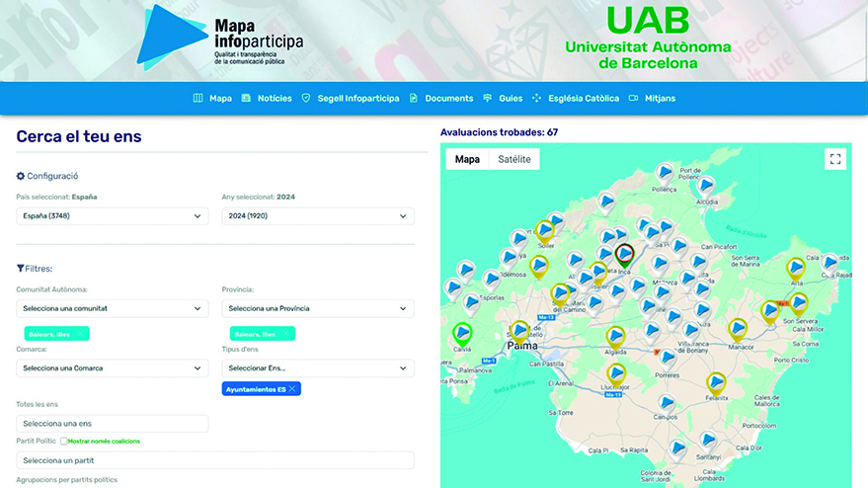868x488 pixels.
Task: Expand the 'Seleccionar Ens...' type dropdown
Action: point(317,368)
